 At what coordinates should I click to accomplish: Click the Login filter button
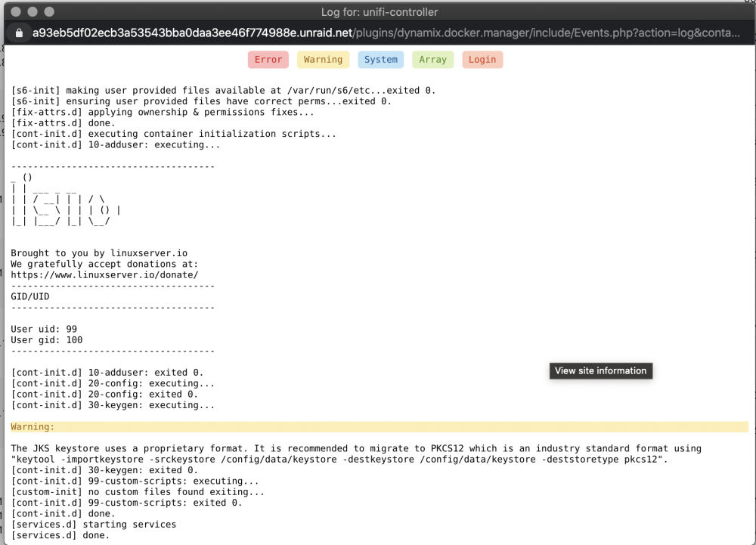point(482,60)
